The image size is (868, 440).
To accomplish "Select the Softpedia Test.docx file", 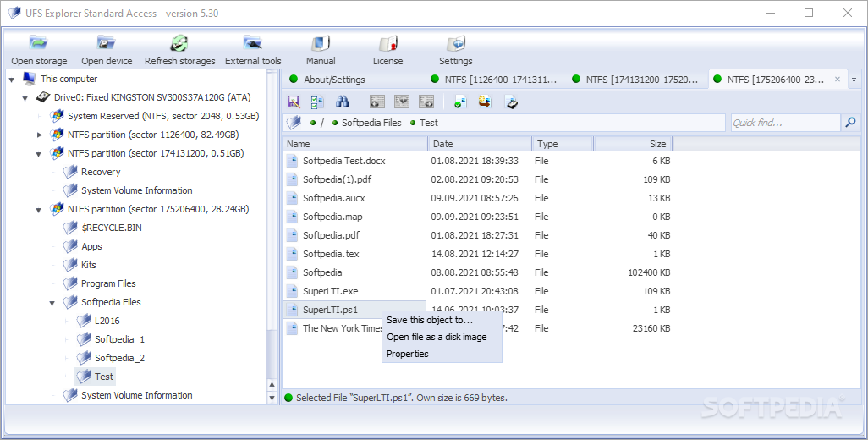I will click(343, 161).
